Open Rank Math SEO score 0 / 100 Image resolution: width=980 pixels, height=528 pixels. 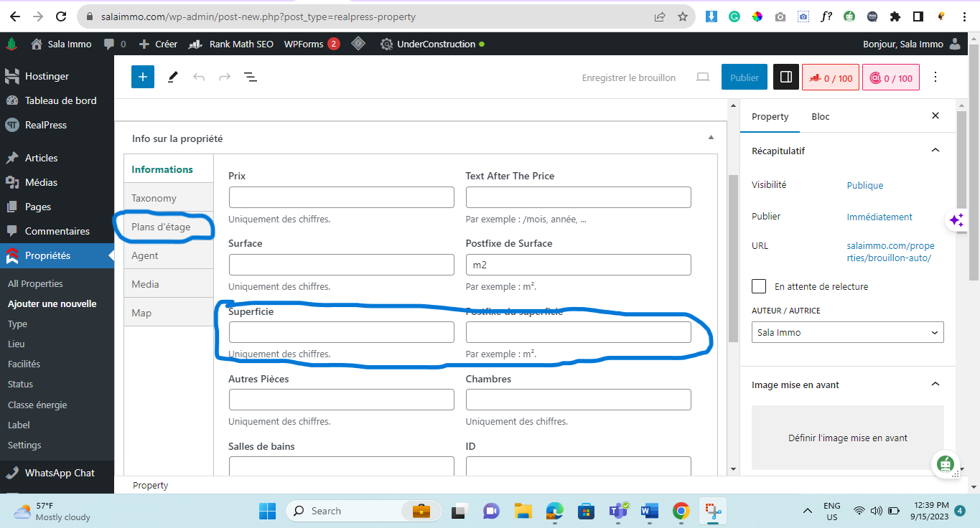[831, 78]
